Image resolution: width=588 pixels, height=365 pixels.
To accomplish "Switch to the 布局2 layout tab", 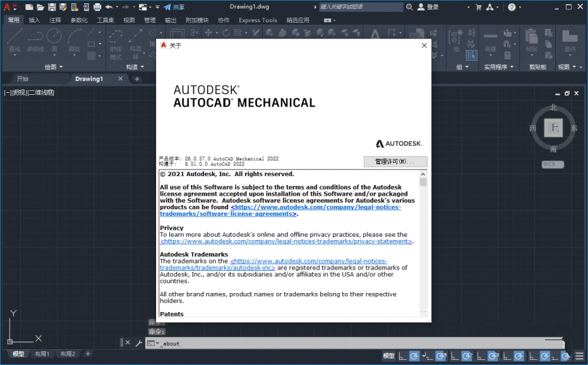I will [x=68, y=354].
